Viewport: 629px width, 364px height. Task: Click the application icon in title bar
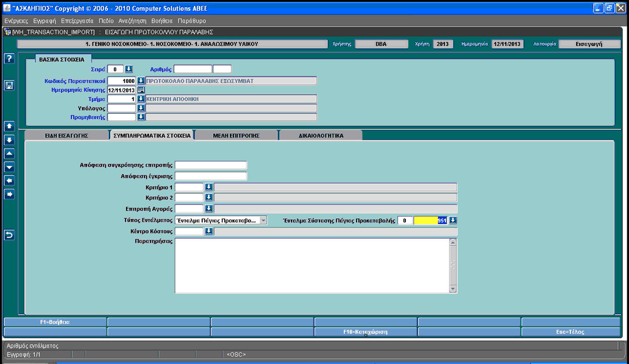tap(7, 8)
